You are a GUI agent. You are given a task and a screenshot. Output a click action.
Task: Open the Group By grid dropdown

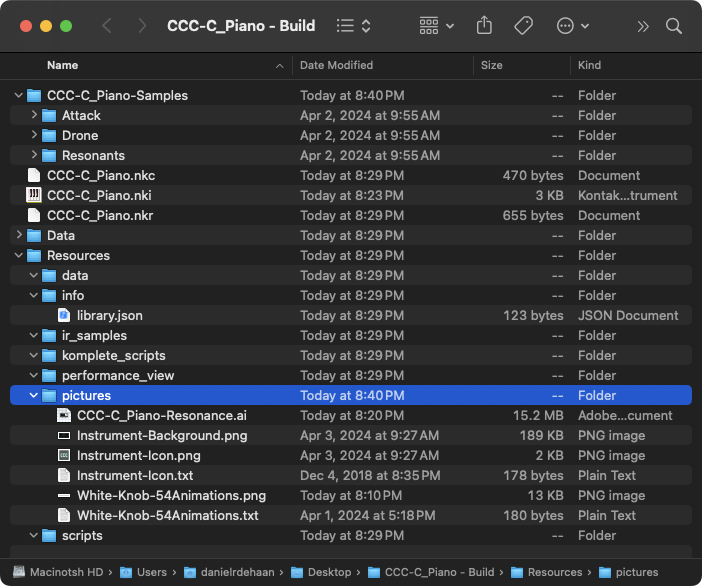(x=436, y=26)
